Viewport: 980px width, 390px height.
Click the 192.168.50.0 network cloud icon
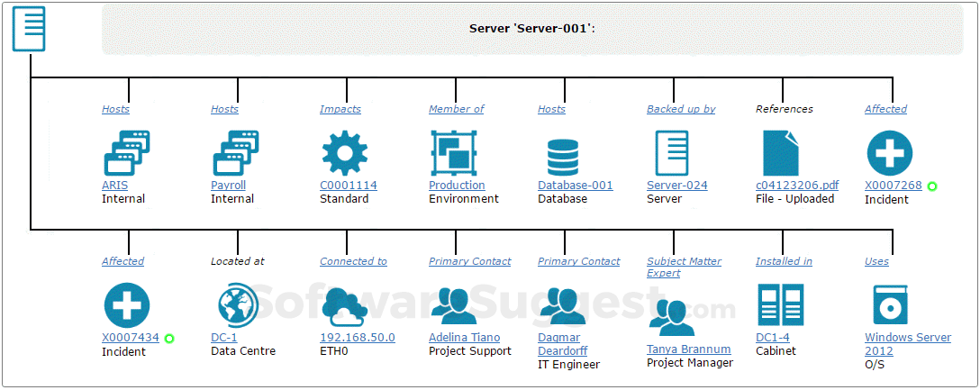346,307
